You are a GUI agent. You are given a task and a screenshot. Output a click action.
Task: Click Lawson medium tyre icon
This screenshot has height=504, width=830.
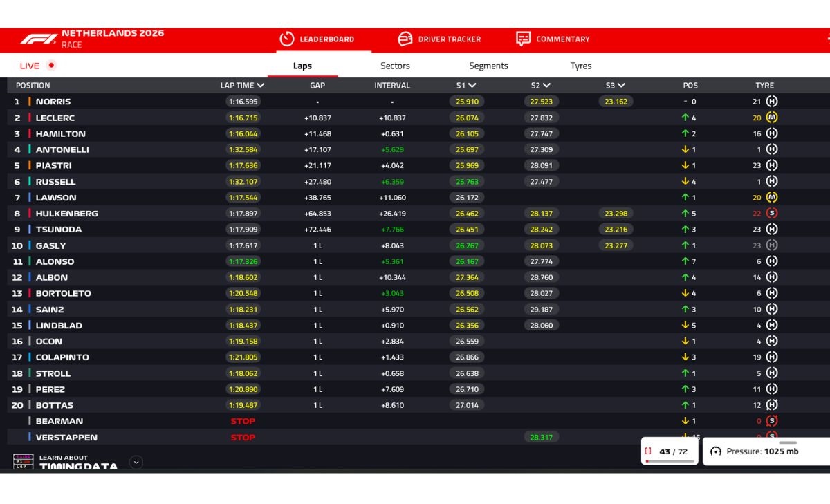pyautogui.click(x=772, y=198)
